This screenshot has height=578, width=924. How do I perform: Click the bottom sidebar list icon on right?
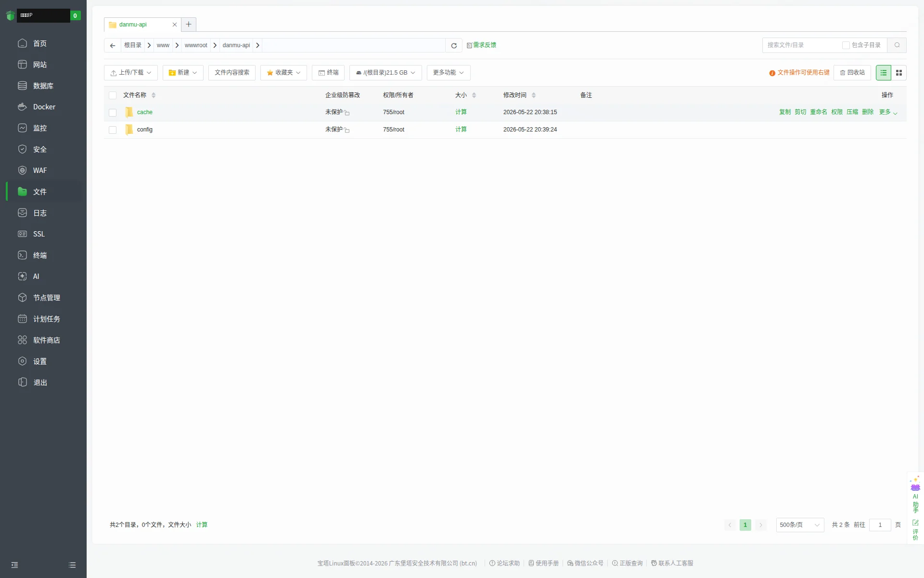[72, 565]
